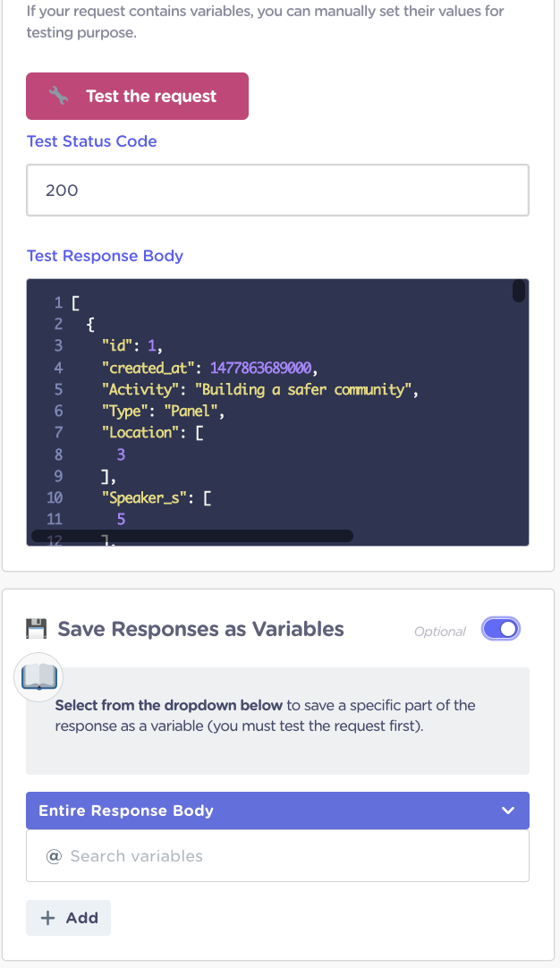Expand the Entire Response Body dropdown
Viewport: 560px width, 968px height.
(278, 811)
